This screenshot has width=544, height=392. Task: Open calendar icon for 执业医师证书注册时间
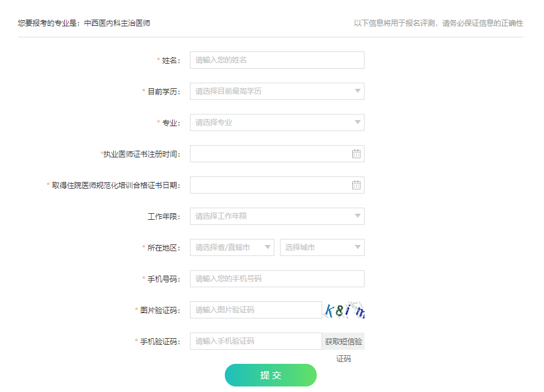point(356,154)
